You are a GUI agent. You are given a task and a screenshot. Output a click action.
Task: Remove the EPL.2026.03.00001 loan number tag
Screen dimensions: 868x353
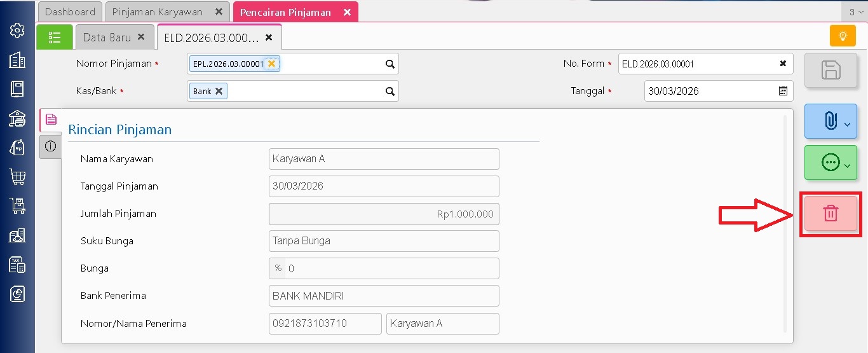271,64
